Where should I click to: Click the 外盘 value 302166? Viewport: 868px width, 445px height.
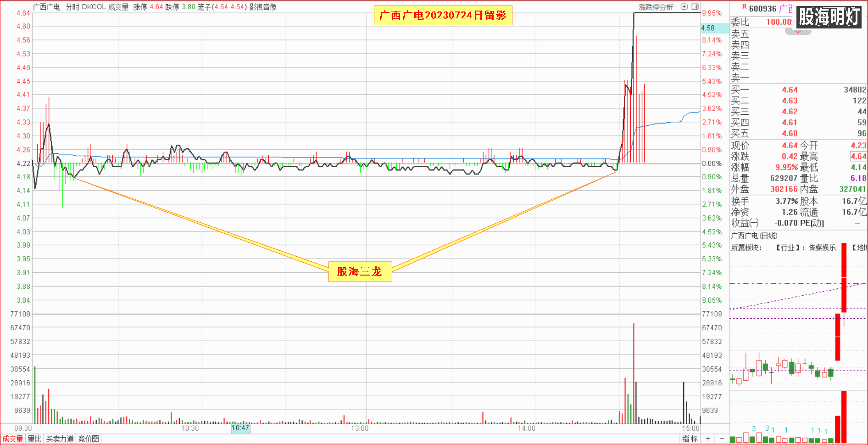[x=784, y=189]
